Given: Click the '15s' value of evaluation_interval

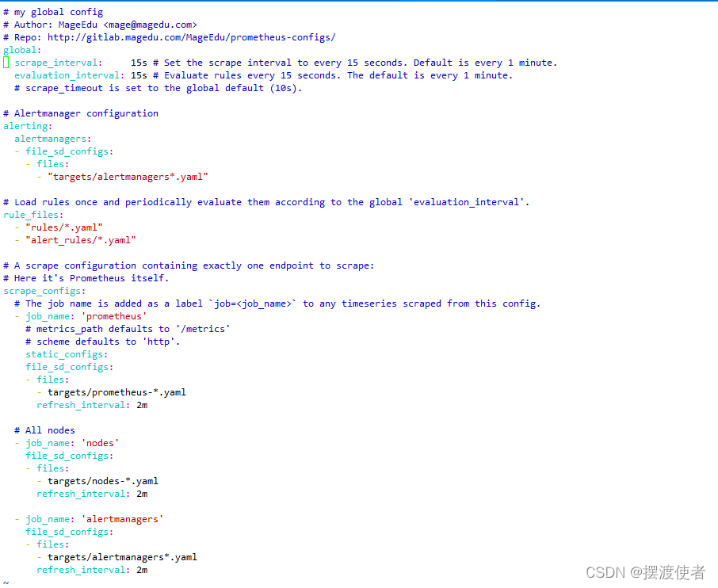Looking at the screenshot, I should [139, 75].
